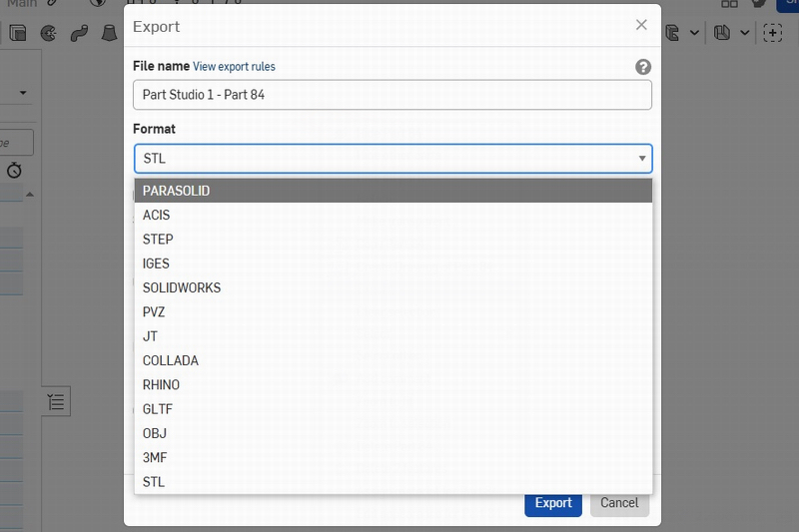Pick SOLIDWORKS from the format options
799x532 pixels.
tap(393, 287)
